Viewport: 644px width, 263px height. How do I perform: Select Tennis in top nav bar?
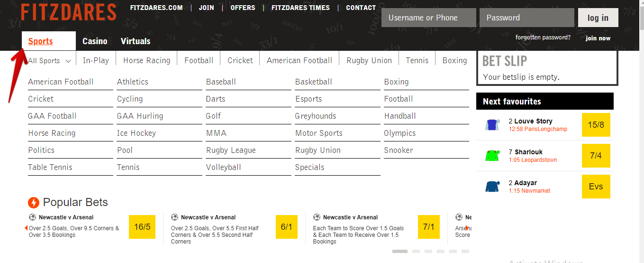(417, 61)
